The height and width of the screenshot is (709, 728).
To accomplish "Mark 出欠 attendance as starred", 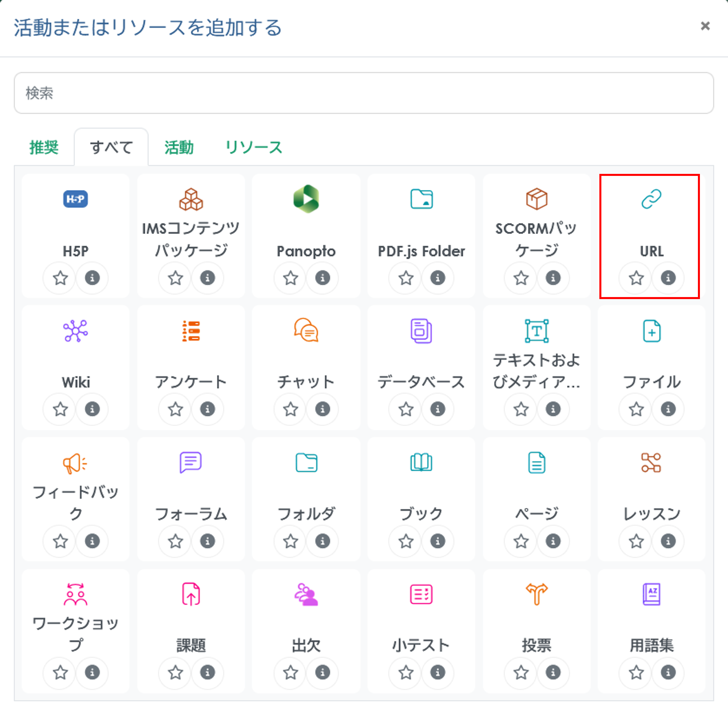I will point(291,673).
